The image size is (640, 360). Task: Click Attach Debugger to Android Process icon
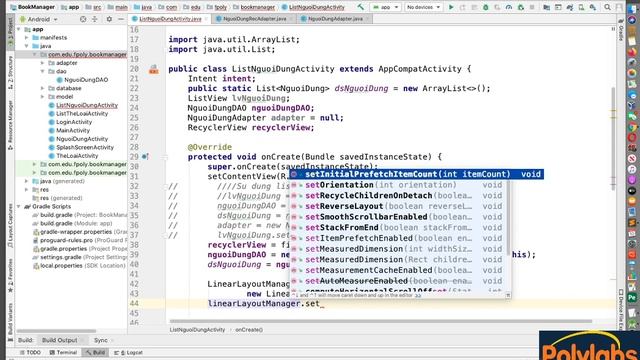(x=521, y=7)
